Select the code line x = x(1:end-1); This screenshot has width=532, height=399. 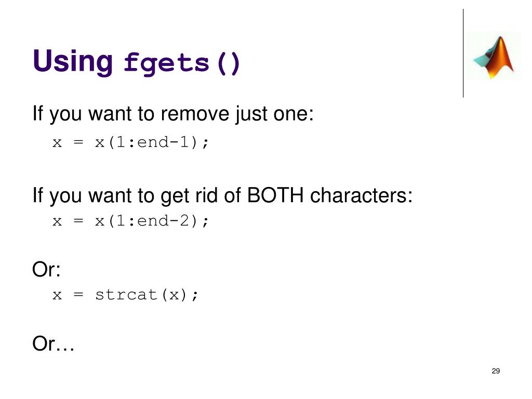(130, 142)
